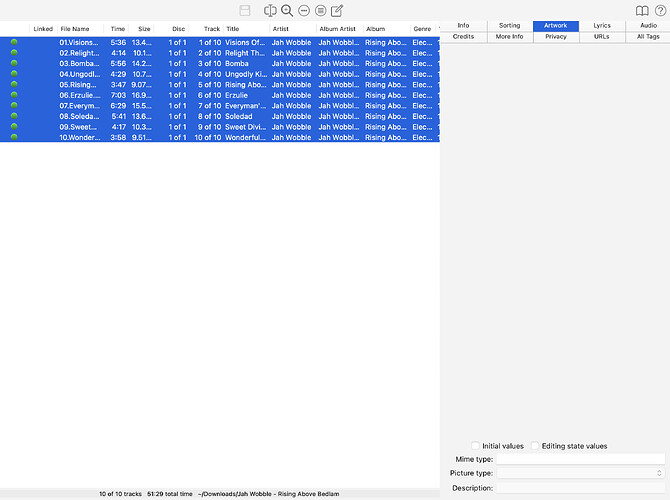Click the magnifier search icon
The image size is (670, 500).
coord(287,10)
